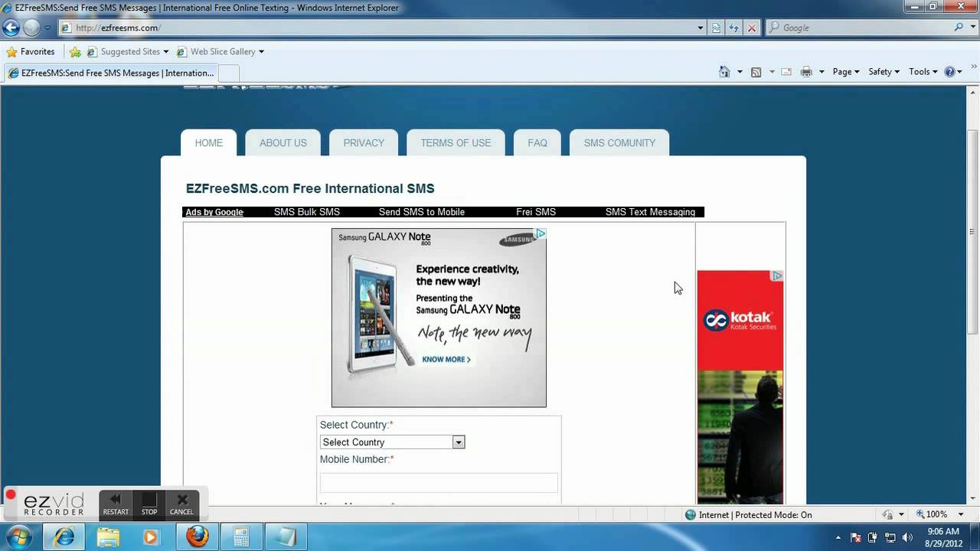Click the Mobile Number input field

[439, 482]
